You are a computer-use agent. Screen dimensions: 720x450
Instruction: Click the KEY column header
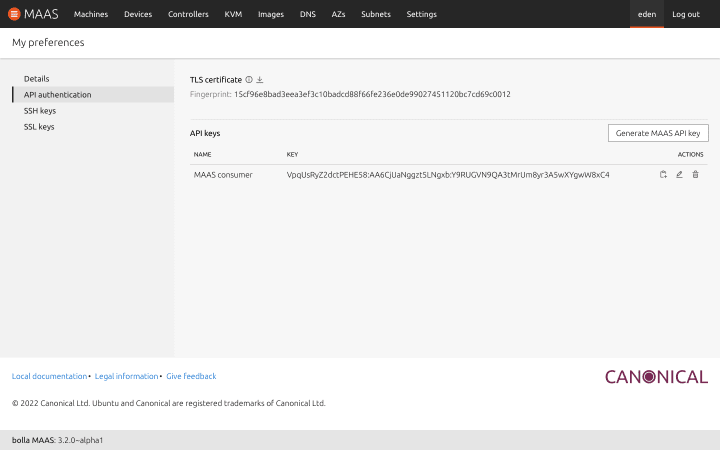click(x=292, y=154)
